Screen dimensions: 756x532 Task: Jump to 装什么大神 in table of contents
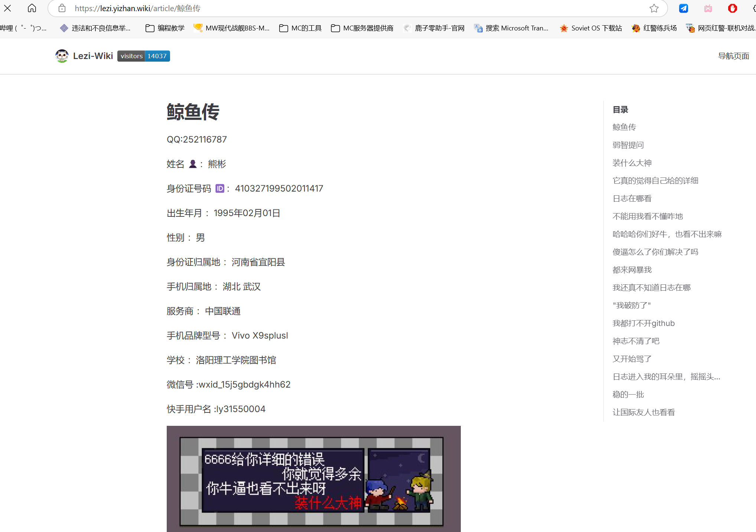[x=632, y=163]
